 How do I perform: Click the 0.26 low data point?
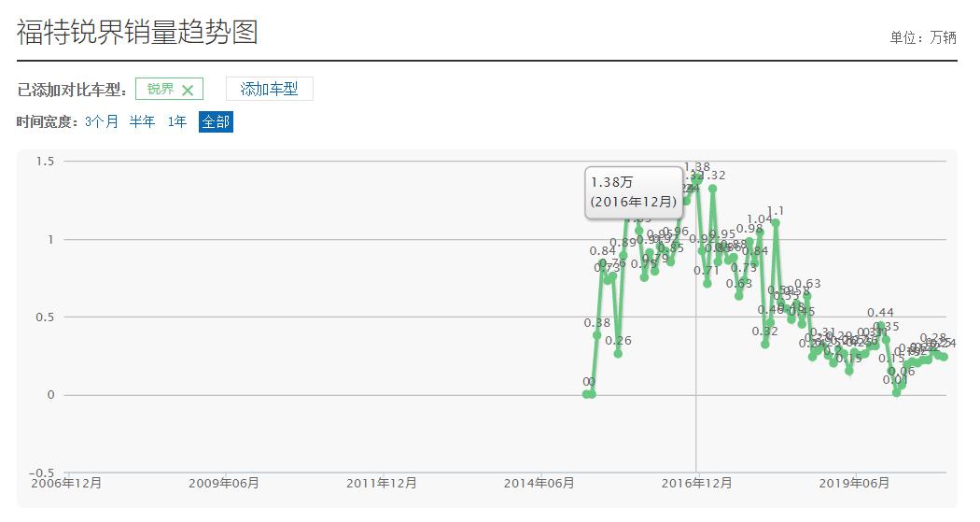point(618,354)
